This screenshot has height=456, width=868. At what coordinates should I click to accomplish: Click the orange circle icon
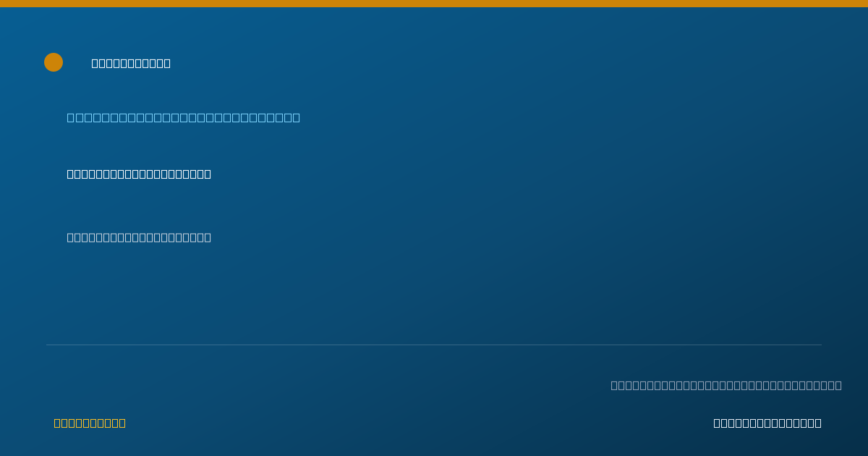[54, 62]
